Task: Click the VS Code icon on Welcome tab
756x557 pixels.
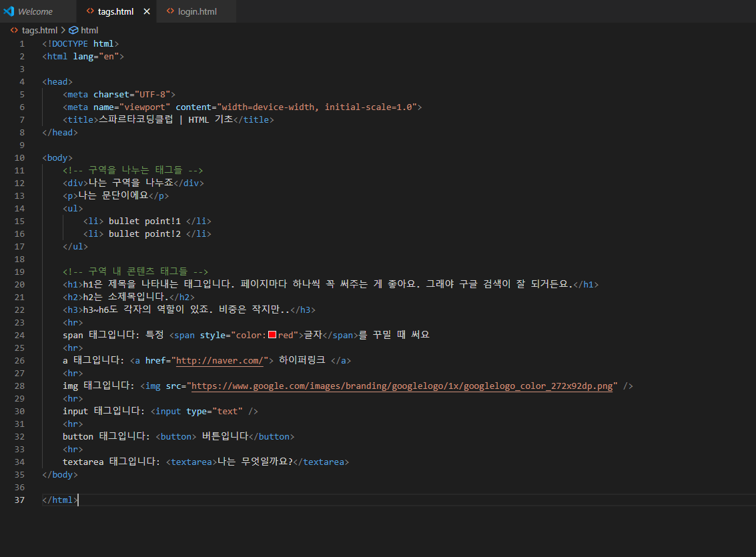Action: click(x=9, y=11)
